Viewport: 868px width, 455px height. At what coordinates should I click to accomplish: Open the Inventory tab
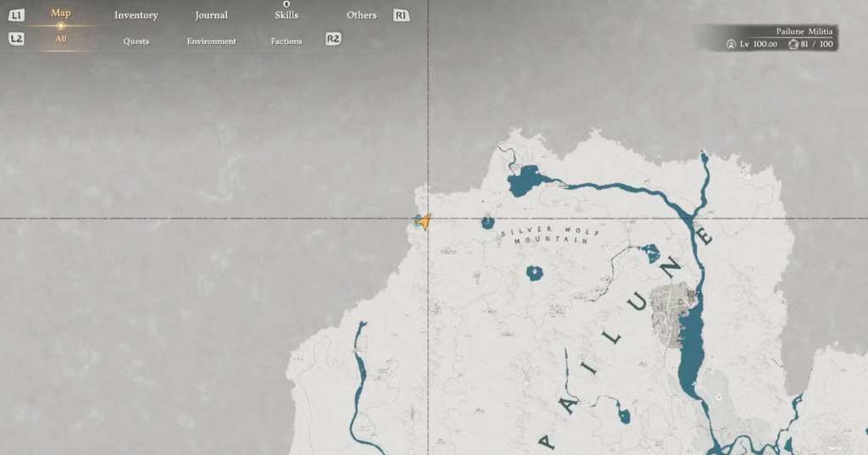pyautogui.click(x=136, y=15)
